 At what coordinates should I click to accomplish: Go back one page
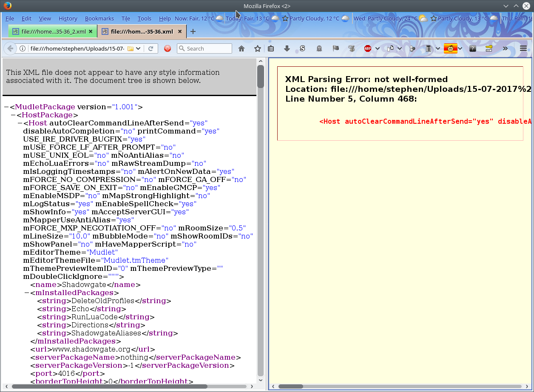10,48
